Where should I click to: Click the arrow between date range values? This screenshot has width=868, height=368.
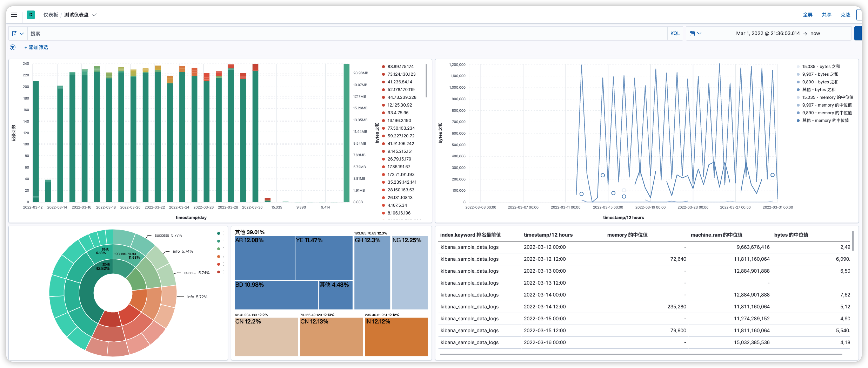click(805, 34)
